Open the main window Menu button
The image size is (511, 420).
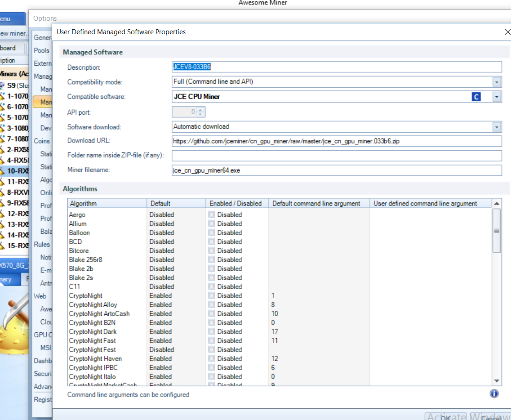point(13,19)
